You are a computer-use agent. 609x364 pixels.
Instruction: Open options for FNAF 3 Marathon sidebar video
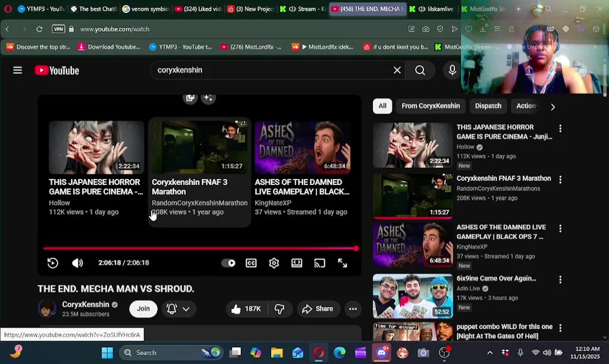(560, 179)
